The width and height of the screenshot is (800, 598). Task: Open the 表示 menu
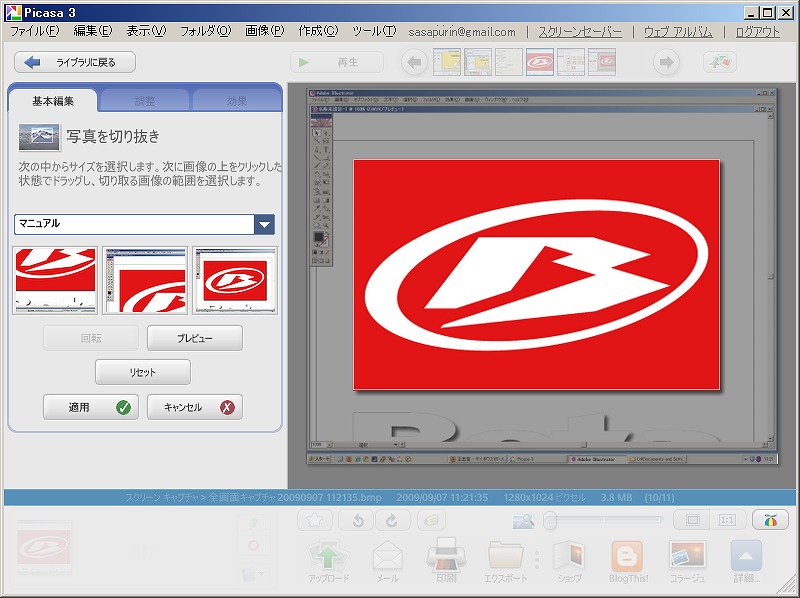click(146, 31)
